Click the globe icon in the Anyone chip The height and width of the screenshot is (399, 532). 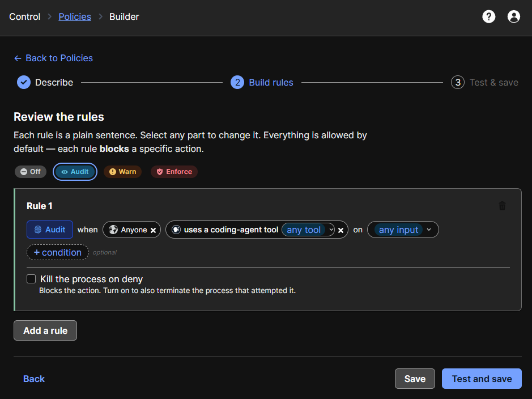click(x=113, y=230)
